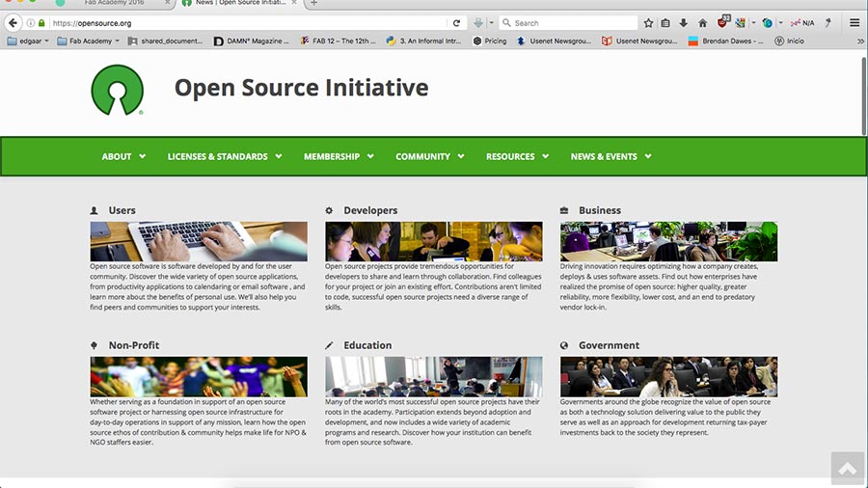868x488 pixels.
Task: Expand the LICENSES & STANDARDS chevron
Action: [x=279, y=156]
